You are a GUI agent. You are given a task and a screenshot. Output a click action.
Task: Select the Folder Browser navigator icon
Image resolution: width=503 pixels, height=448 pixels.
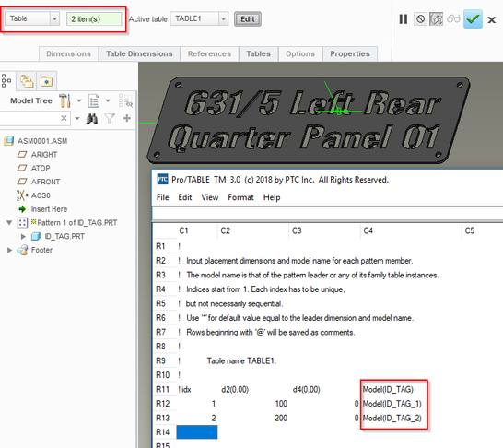coord(27,81)
